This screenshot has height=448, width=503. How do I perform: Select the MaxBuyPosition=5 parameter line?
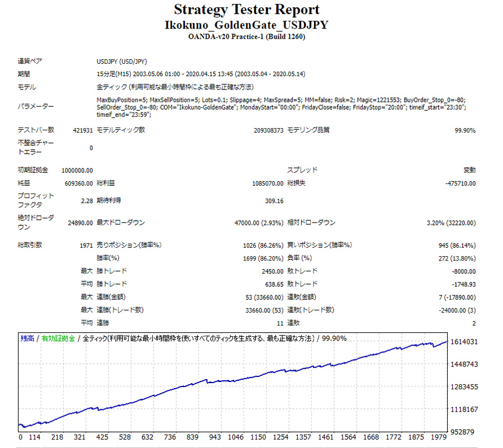click(281, 100)
